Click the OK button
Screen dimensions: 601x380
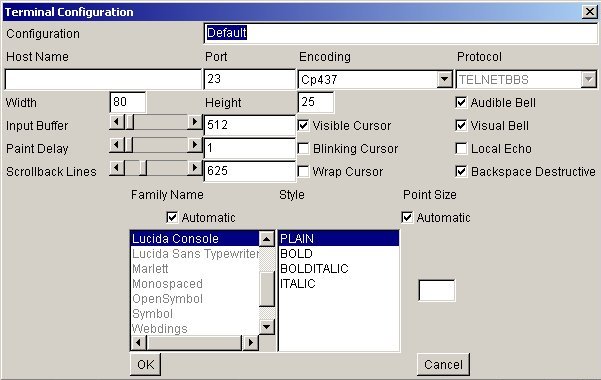point(145,364)
